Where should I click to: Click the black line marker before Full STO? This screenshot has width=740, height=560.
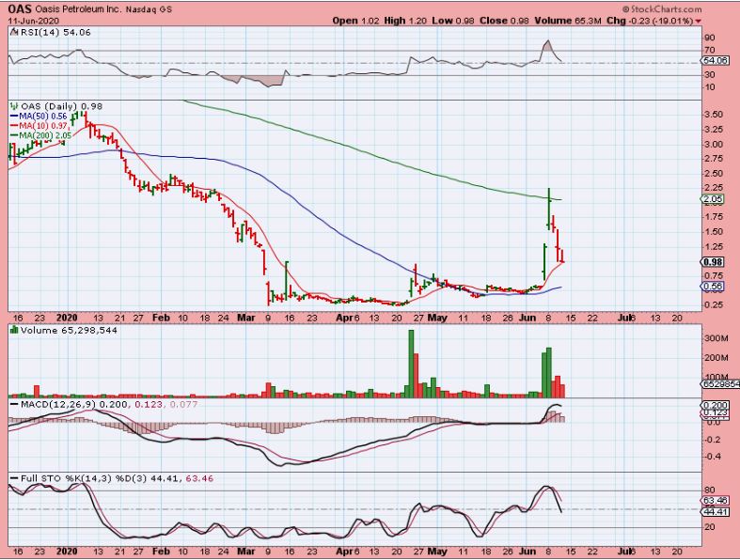pos(14,479)
